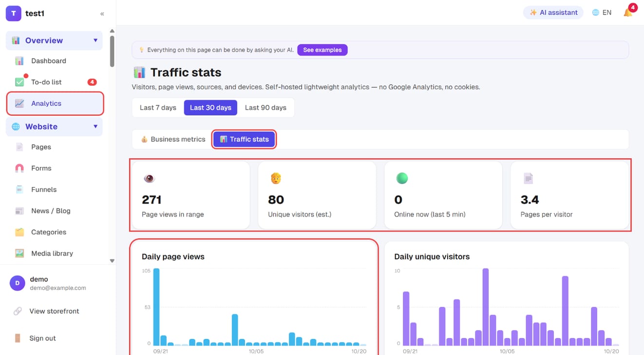Image resolution: width=644 pixels, height=355 pixels.
Task: Click the Traffic stats page heading
Action: pos(186,73)
